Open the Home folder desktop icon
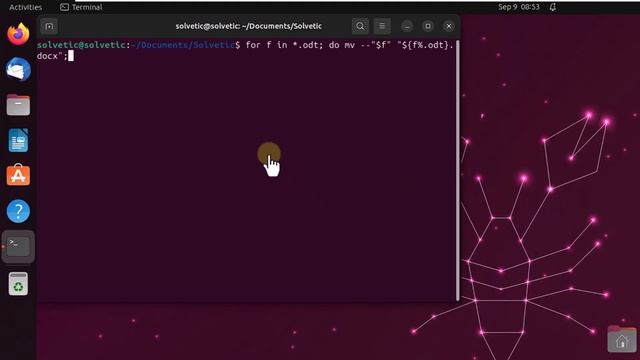640x360 pixels. 622,339
